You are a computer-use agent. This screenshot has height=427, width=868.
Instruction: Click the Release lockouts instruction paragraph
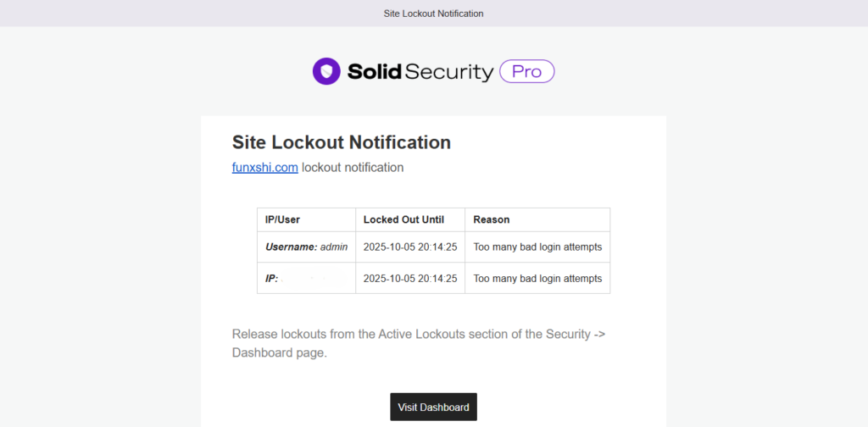point(418,335)
